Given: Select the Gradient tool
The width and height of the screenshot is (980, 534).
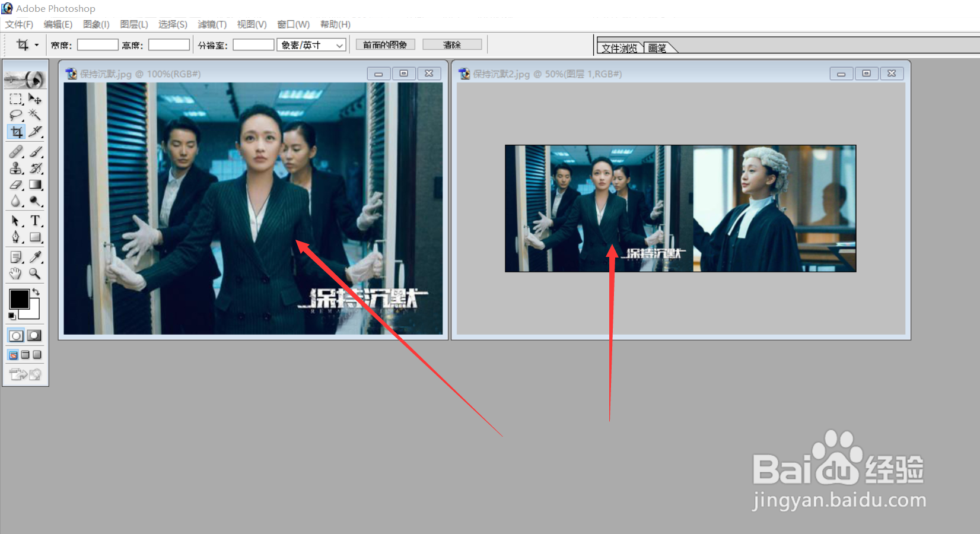Looking at the screenshot, I should (x=35, y=185).
